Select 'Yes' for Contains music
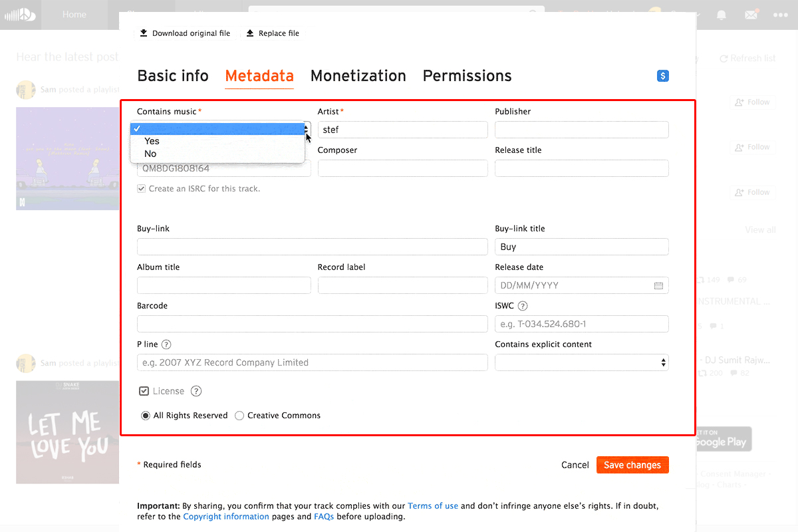798x532 pixels. (152, 141)
